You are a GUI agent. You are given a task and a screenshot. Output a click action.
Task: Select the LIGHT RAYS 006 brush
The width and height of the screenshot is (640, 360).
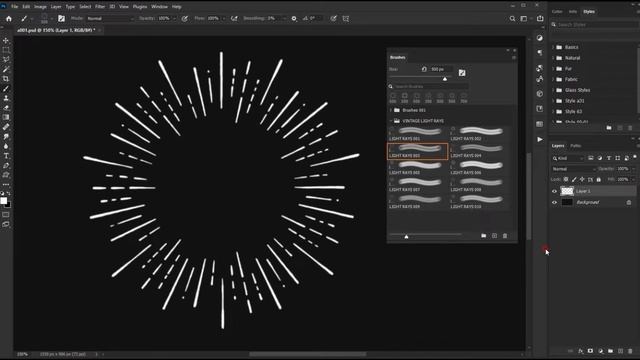(479, 168)
